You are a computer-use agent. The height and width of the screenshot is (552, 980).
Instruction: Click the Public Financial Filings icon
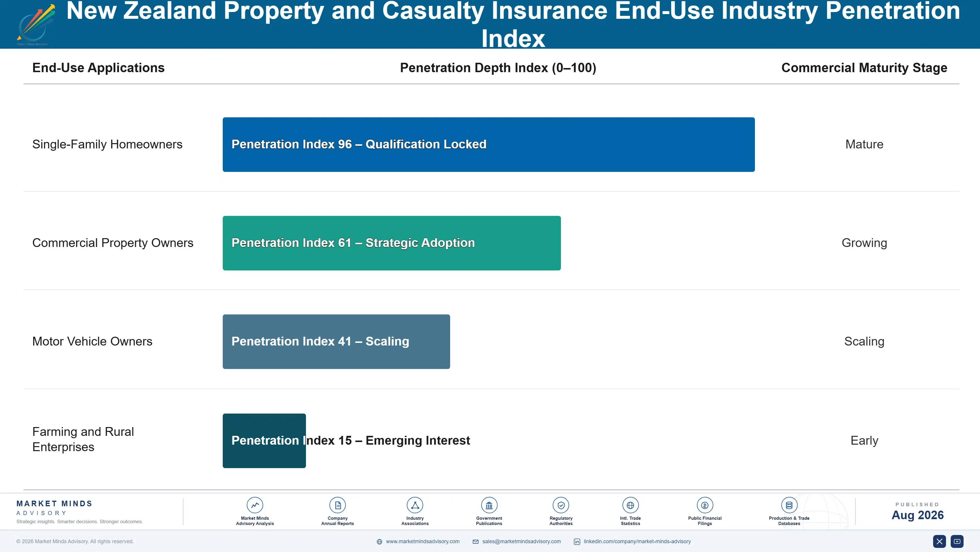705,505
